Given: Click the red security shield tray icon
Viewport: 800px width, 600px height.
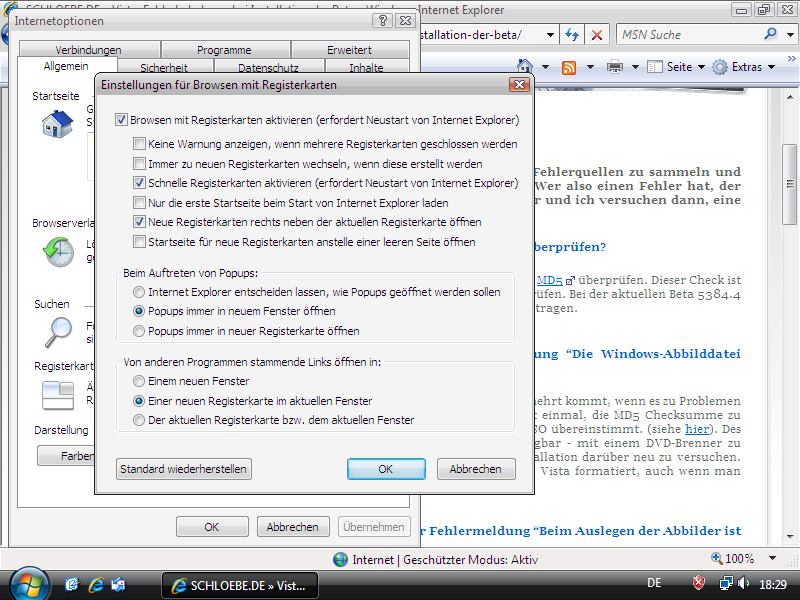Looking at the screenshot, I should point(700,583).
